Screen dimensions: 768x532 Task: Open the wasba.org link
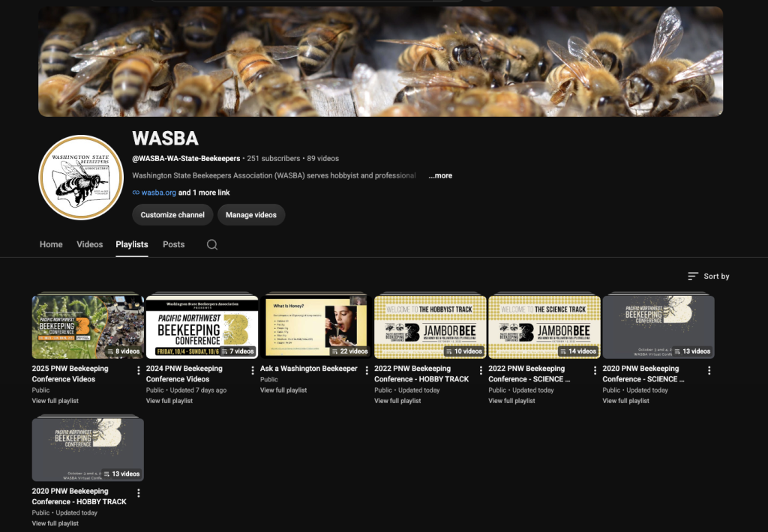coord(159,193)
